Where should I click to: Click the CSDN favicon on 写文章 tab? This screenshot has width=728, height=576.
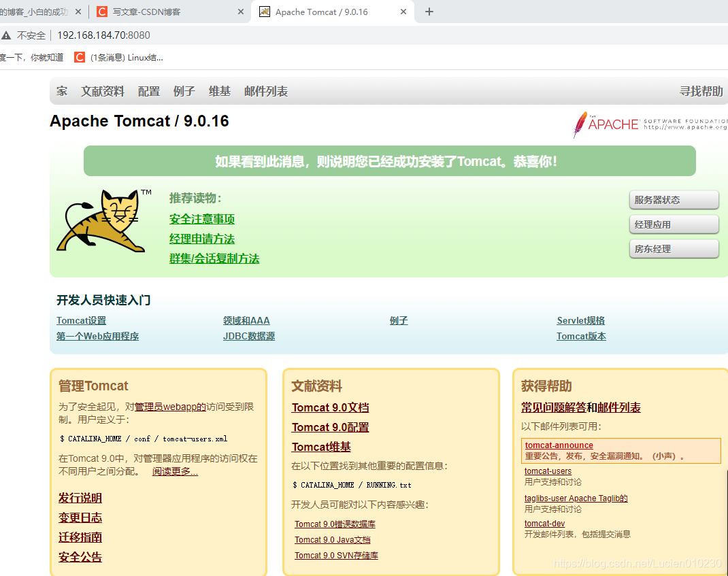[x=101, y=12]
